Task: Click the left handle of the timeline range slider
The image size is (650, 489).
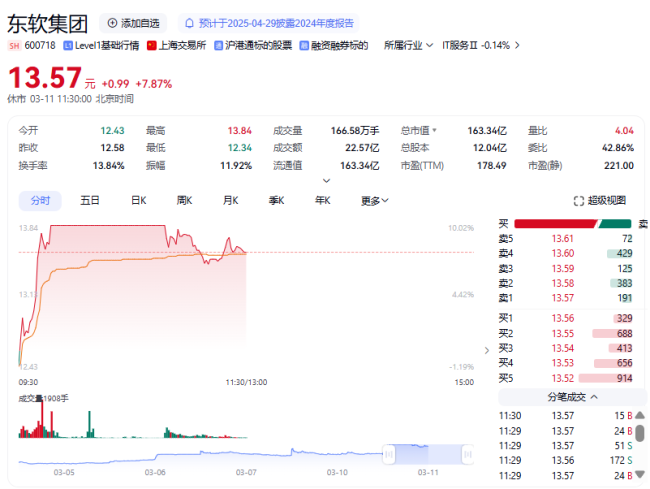Action: pos(389,455)
